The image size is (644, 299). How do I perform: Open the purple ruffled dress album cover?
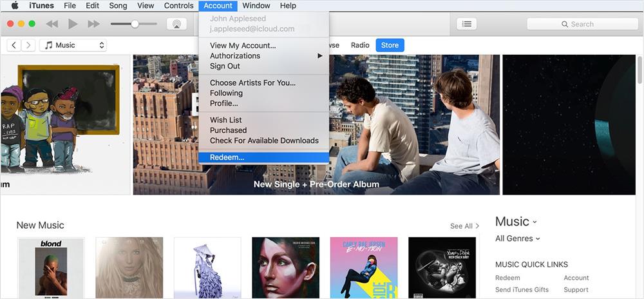(x=207, y=268)
